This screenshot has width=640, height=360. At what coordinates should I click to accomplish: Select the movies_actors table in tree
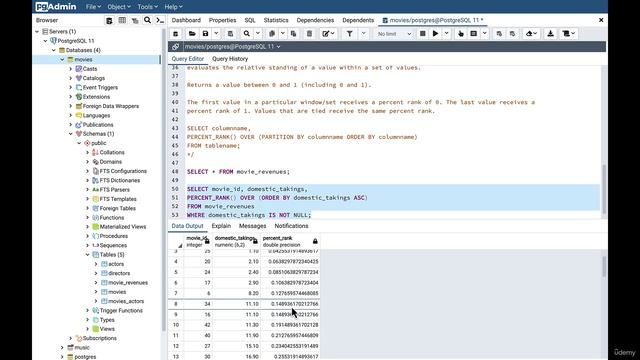click(126, 301)
